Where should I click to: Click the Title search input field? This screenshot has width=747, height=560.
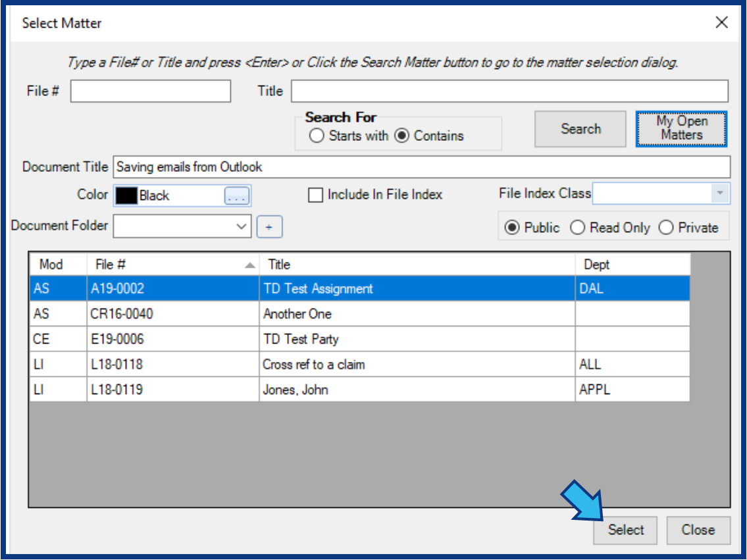click(510, 91)
